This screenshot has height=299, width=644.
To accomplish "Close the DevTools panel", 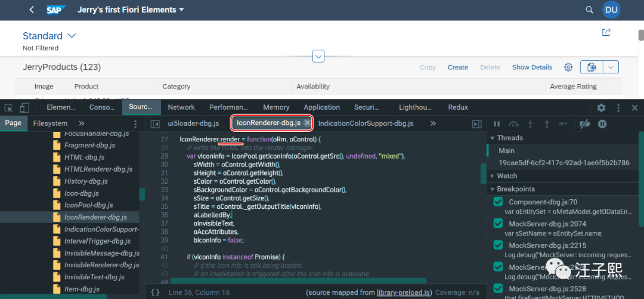I will pyautogui.click(x=634, y=108).
